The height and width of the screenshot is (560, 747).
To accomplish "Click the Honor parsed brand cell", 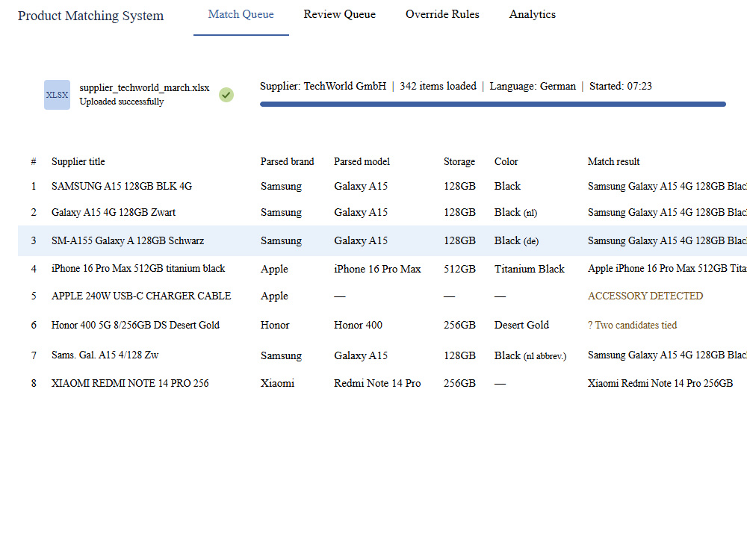I will coord(275,325).
